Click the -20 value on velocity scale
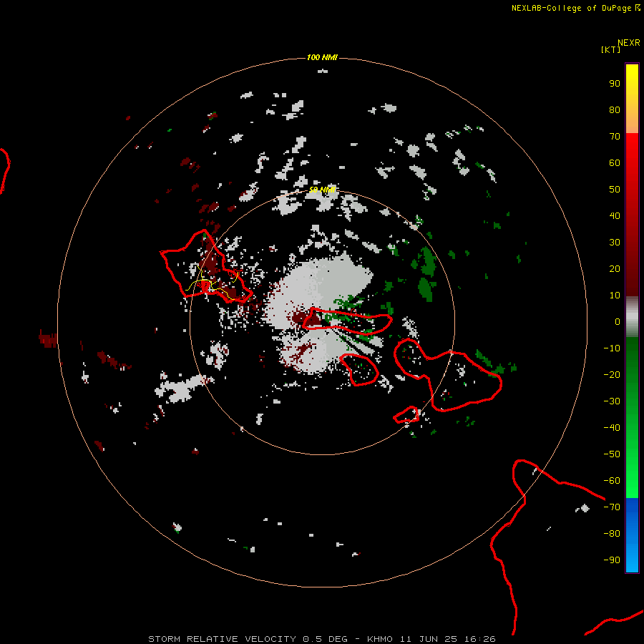Image resolution: width=644 pixels, height=644 pixels. 612,374
